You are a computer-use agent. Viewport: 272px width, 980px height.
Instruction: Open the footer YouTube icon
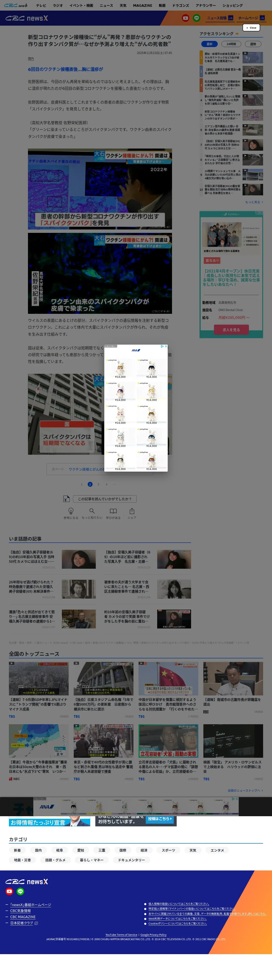(9, 891)
